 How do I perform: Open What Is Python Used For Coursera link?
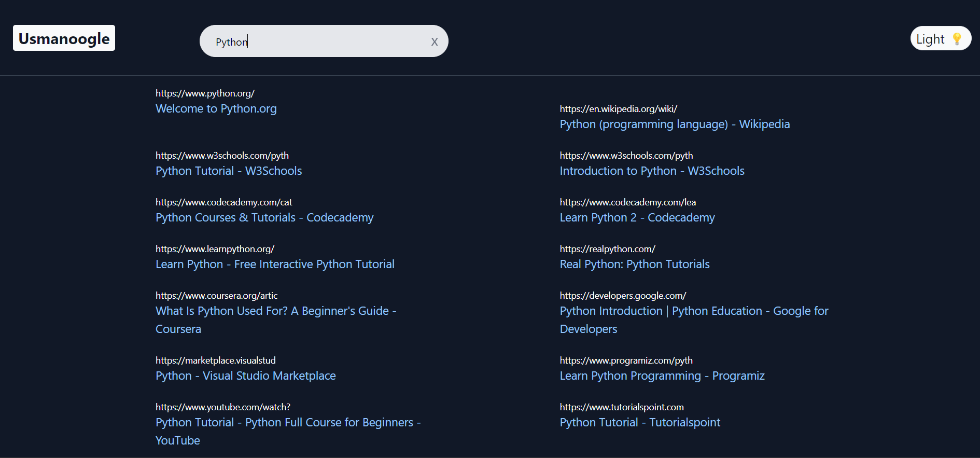tap(276, 320)
